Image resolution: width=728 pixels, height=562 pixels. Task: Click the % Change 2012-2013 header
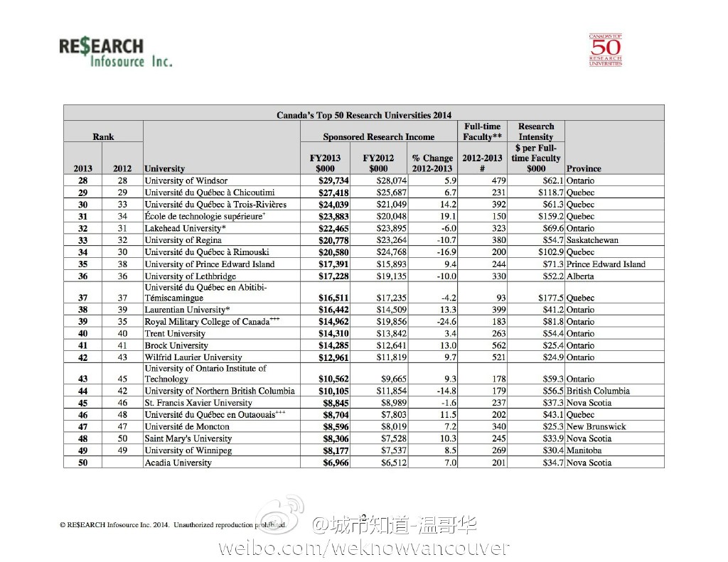pos(432,163)
